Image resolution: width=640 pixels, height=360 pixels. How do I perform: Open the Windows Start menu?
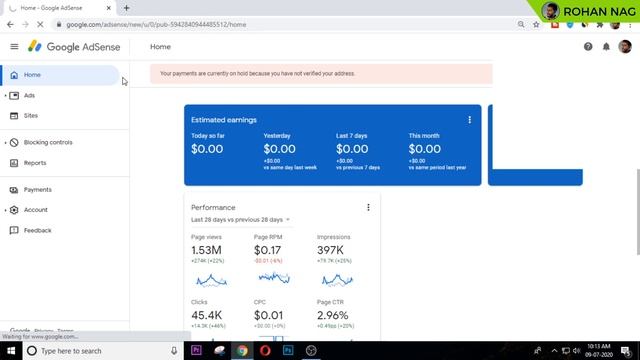(x=11, y=351)
